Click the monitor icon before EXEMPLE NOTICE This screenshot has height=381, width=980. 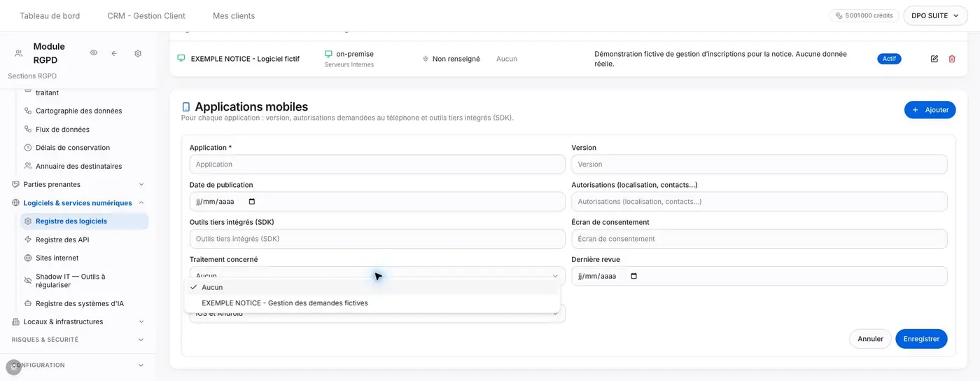[x=181, y=58]
